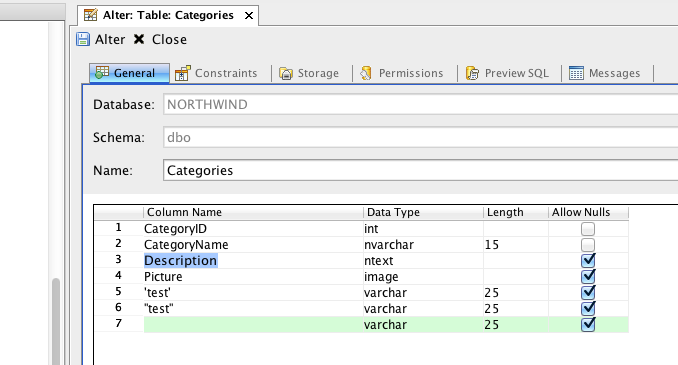Open the ntext data type cell
Image resolution: width=678 pixels, height=365 pixels.
tap(423, 260)
